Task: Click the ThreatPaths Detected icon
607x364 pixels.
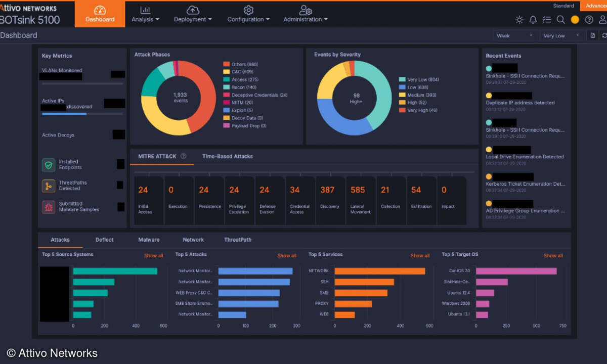Action: pyautogui.click(x=49, y=186)
